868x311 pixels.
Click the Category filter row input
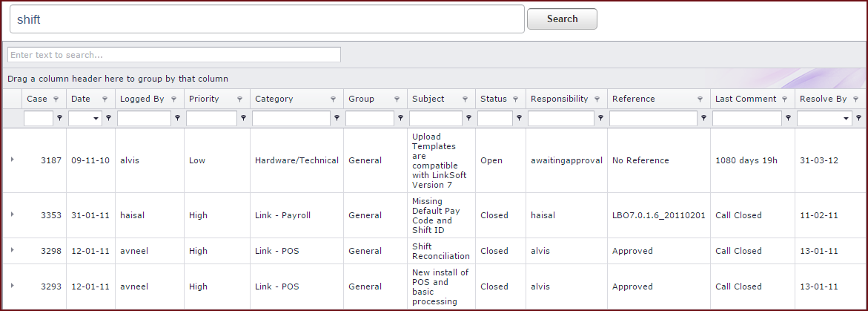[291, 119]
